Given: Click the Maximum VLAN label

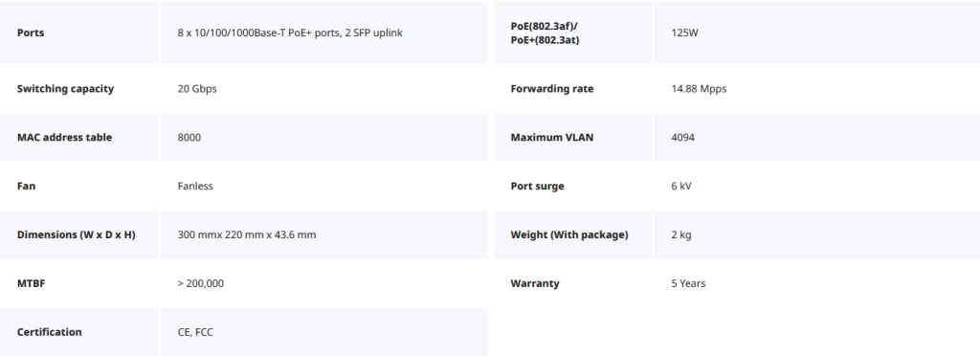Looking at the screenshot, I should 552,138.
